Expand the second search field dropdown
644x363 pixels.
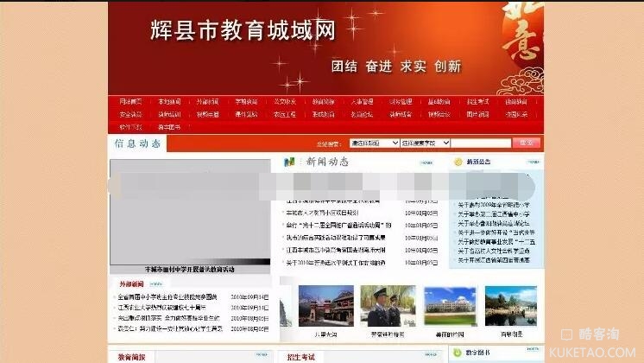424,143
